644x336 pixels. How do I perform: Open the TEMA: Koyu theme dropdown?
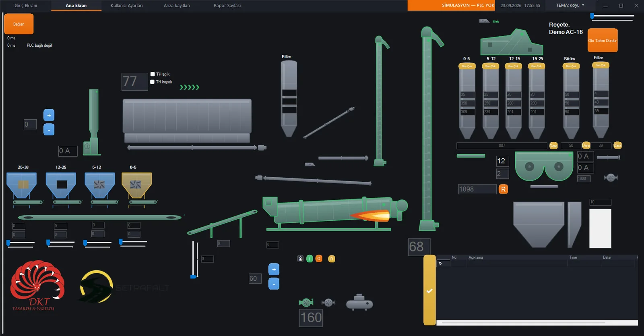click(x=570, y=5)
